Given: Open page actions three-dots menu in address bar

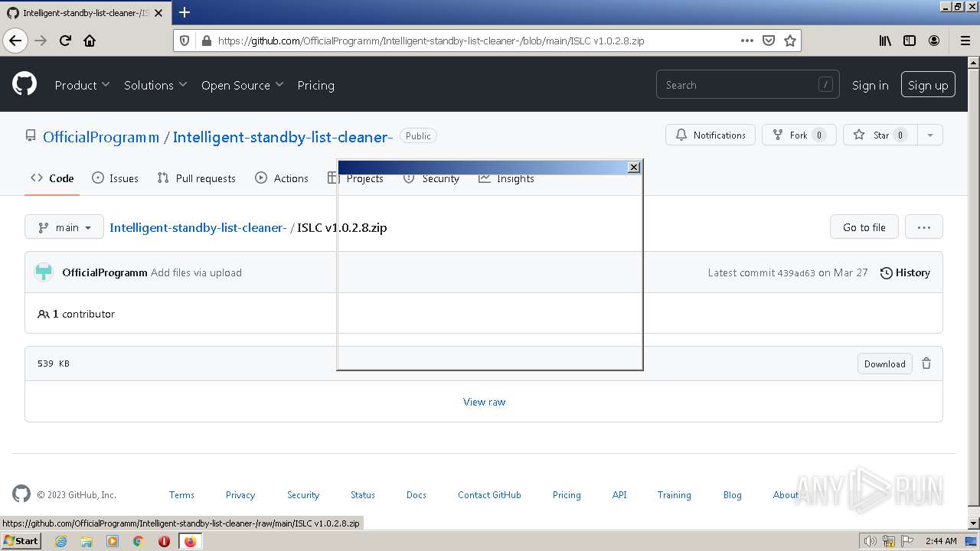Looking at the screenshot, I should coord(747,41).
